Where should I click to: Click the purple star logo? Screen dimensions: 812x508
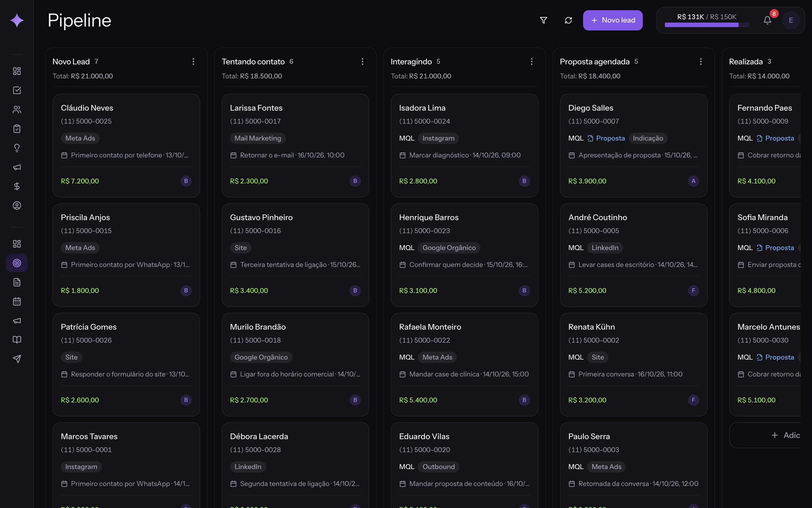click(x=17, y=20)
